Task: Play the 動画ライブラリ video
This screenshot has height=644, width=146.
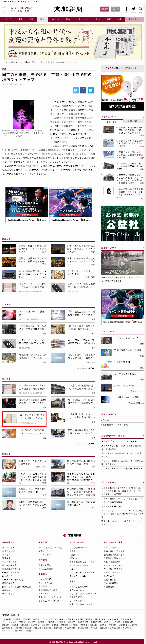Action: (122, 263)
